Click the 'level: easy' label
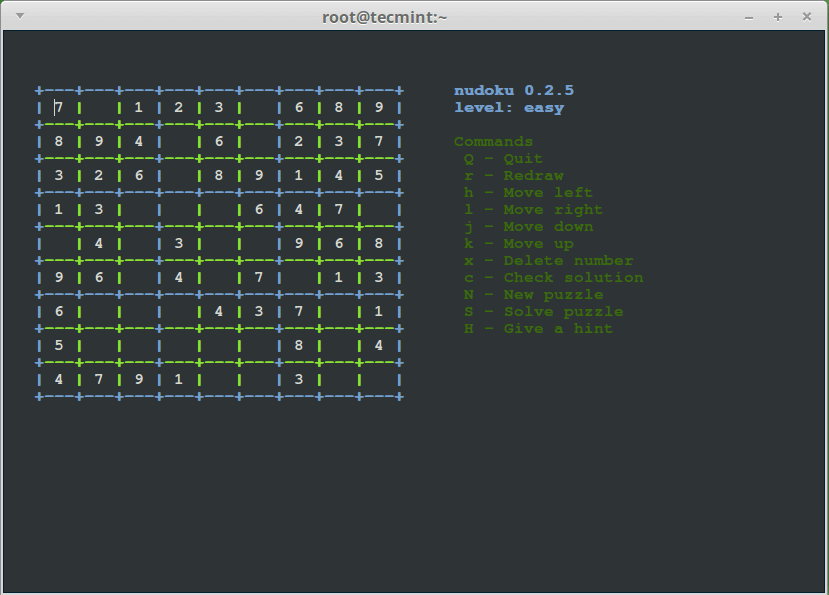Screen dimensions: 829x595 (509, 108)
